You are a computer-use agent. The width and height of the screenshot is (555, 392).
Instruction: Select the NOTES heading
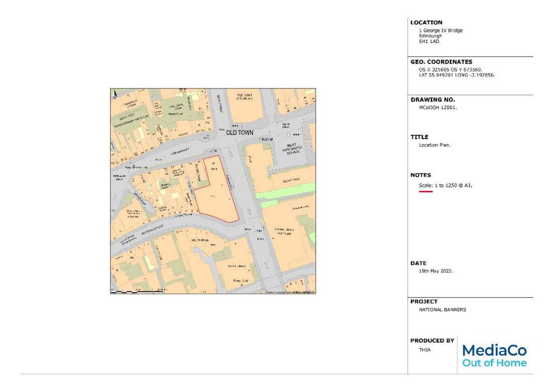pos(420,175)
